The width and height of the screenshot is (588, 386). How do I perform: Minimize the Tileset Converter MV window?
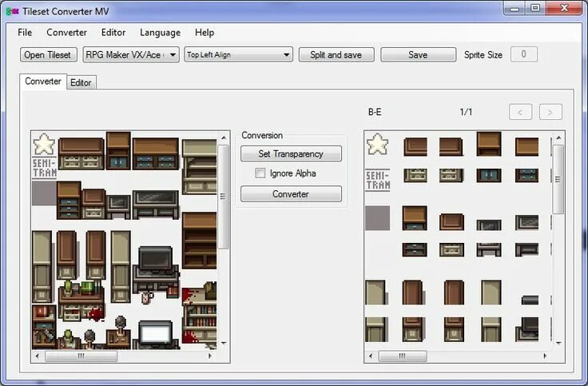pos(514,8)
